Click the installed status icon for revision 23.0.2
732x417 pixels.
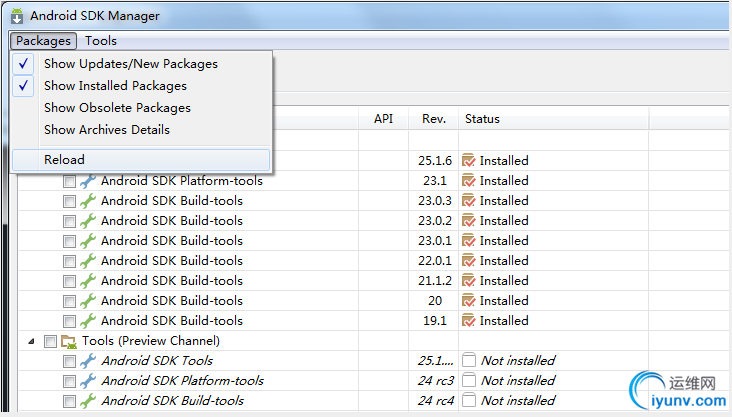[468, 221]
